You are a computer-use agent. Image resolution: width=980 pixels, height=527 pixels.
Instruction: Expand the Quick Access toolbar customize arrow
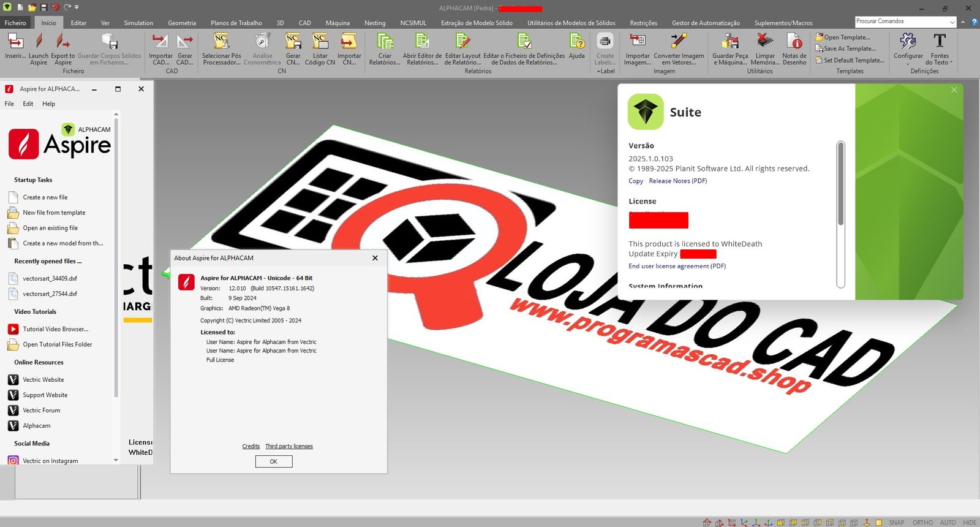[x=77, y=7]
